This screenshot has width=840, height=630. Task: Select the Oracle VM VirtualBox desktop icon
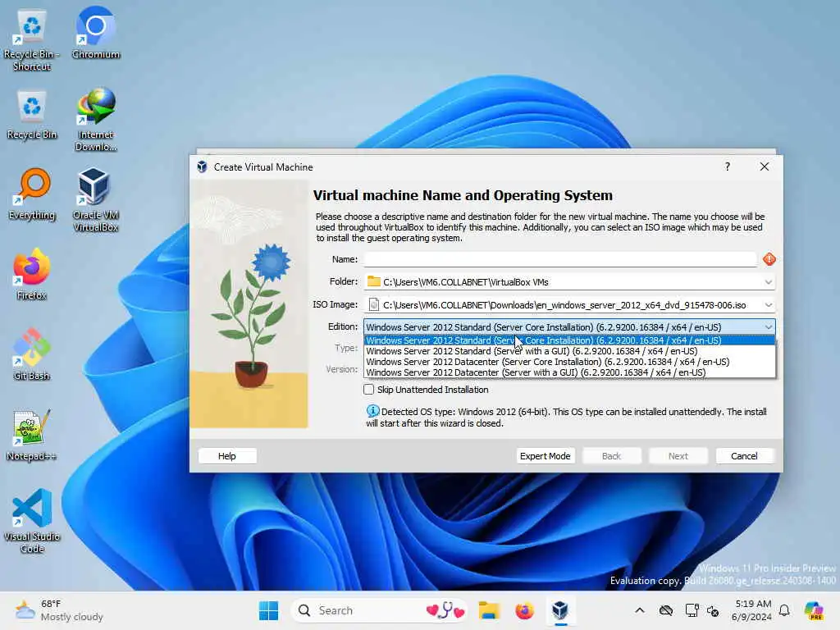point(96,200)
